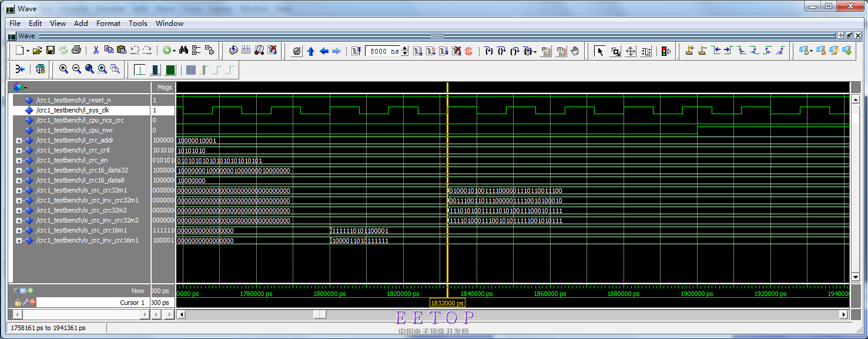This screenshot has width=868, height=339.
Task: Expand the o_crc_crc32m1 signal bus
Action: click(19, 191)
